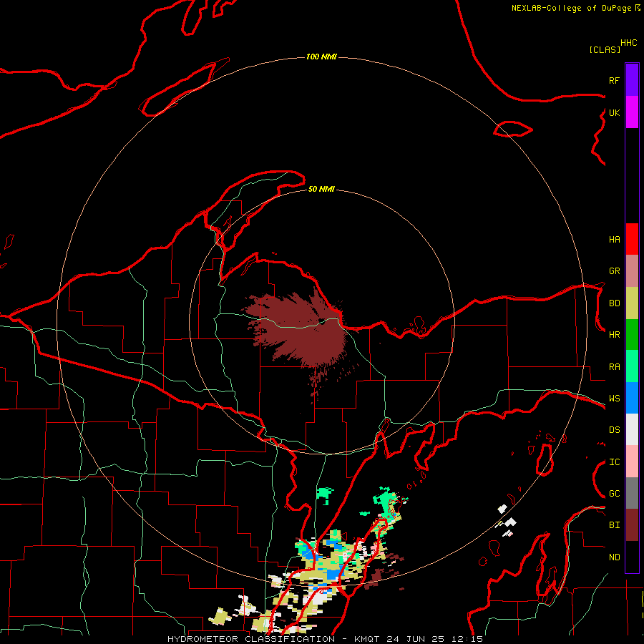Click the 50 NMI range ring label

click(321, 189)
